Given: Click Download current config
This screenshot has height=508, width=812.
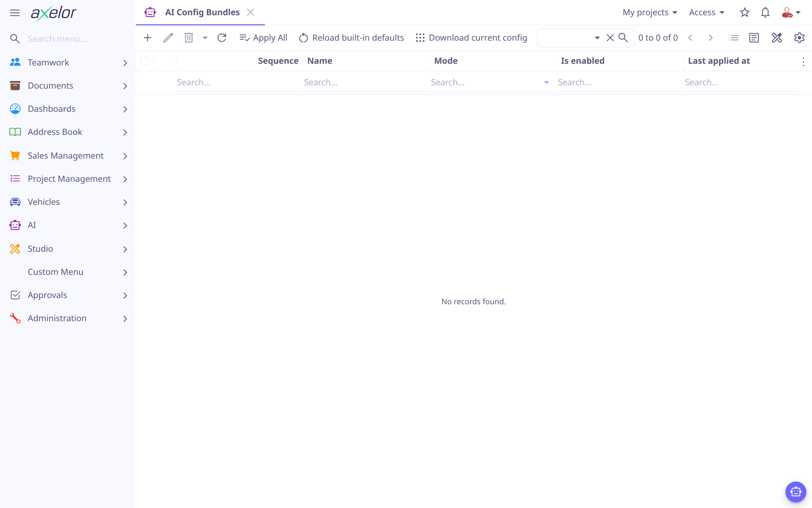Looking at the screenshot, I should 471,38.
